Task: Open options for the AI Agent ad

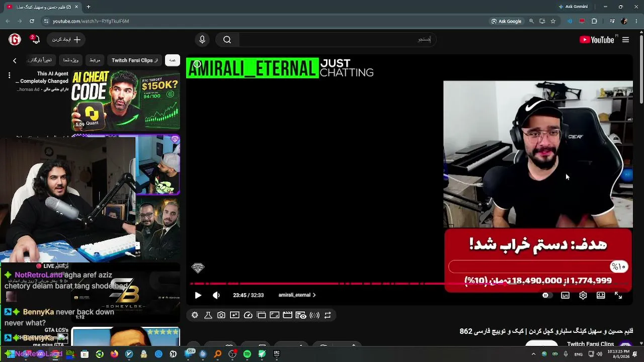Action: (9, 75)
